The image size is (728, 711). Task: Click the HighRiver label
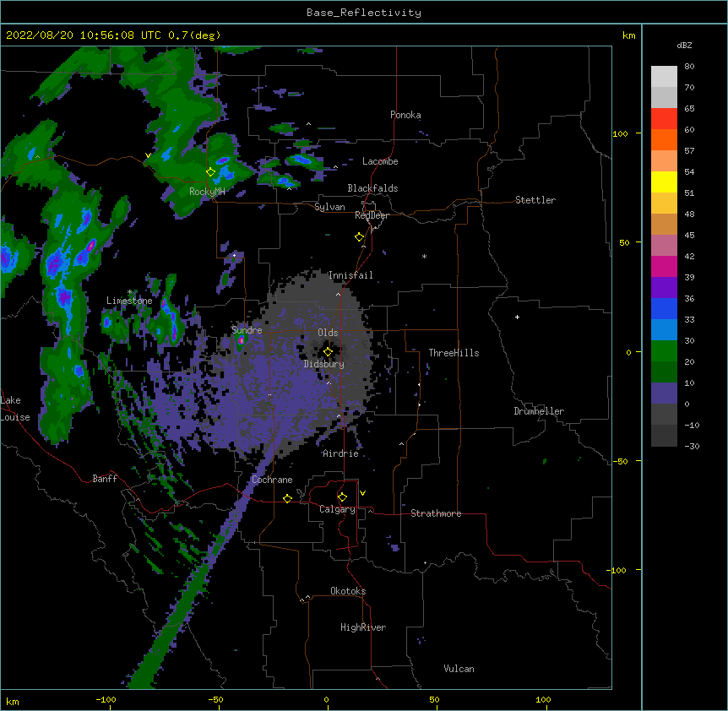(363, 627)
